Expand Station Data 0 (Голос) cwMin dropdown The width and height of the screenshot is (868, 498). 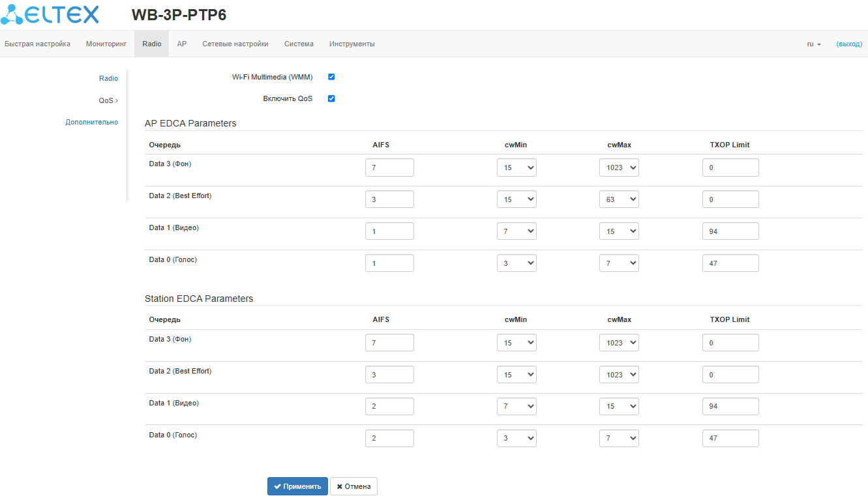(x=516, y=439)
